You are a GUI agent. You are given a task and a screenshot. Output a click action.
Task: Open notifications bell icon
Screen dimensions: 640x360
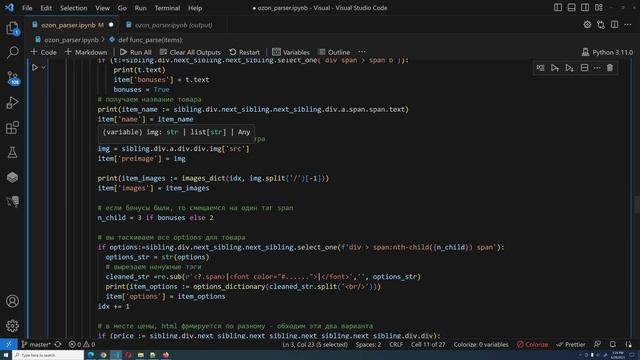613,344
